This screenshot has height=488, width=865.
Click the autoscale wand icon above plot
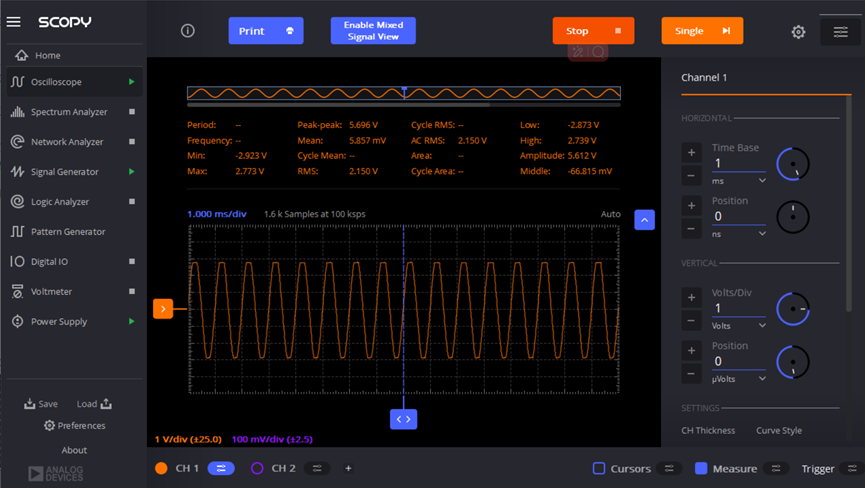tap(578, 52)
